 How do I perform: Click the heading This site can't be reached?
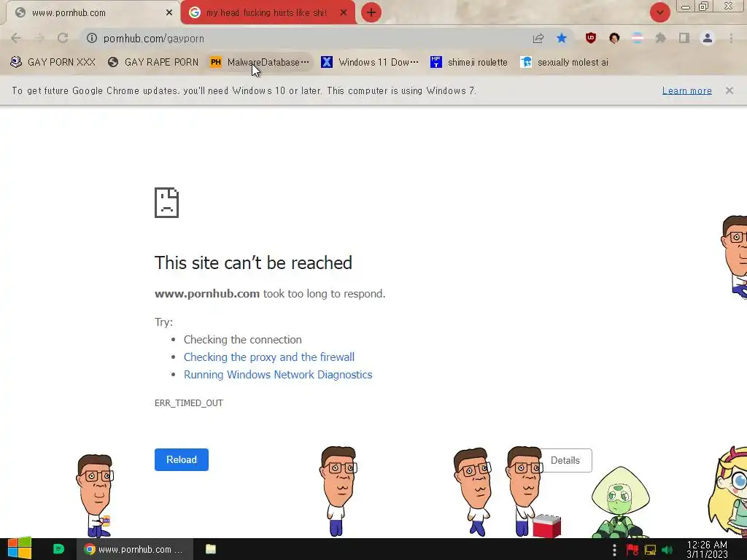[253, 262]
